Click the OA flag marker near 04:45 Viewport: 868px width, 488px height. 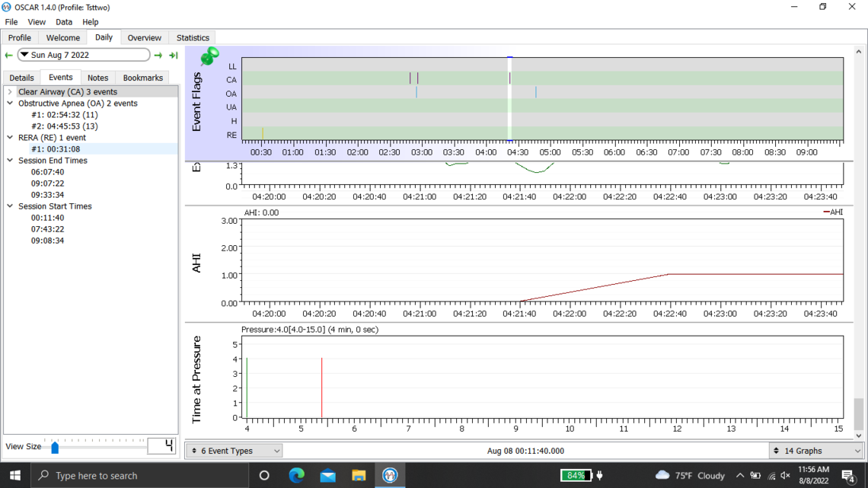click(536, 92)
